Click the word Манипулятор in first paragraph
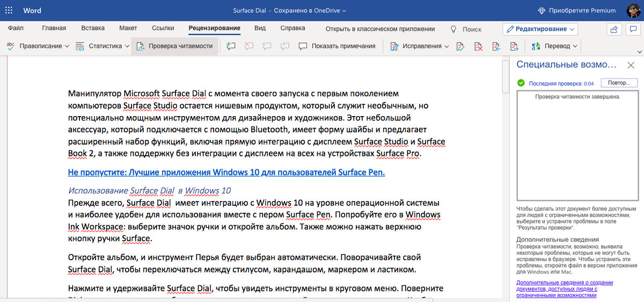The height and width of the screenshot is (302, 644). (94, 94)
